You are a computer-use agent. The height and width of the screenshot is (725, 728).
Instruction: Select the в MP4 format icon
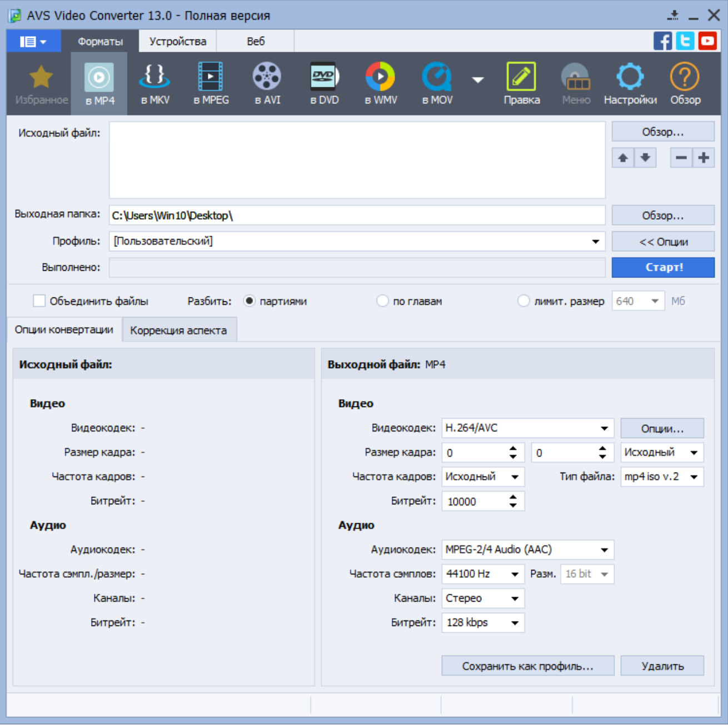point(99,84)
